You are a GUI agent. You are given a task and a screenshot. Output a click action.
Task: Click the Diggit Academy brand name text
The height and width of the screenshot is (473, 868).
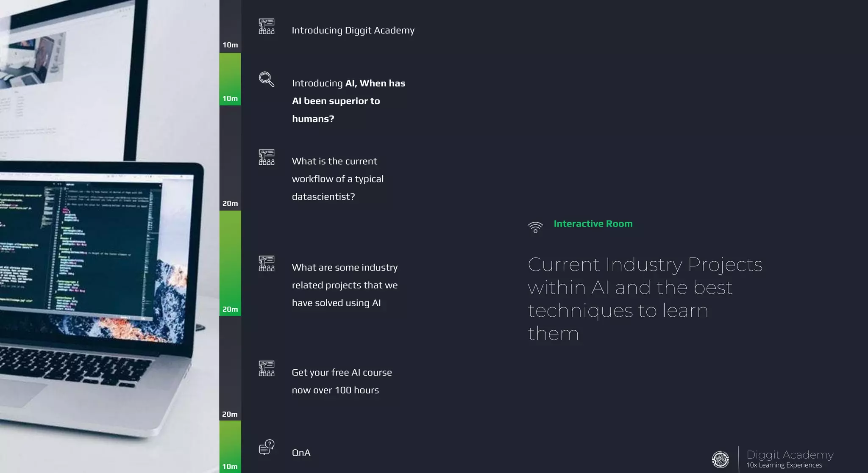[790, 455]
